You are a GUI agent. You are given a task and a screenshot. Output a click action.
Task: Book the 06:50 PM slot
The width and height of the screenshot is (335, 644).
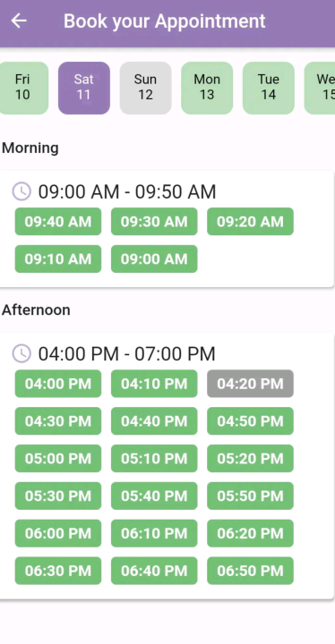click(250, 571)
